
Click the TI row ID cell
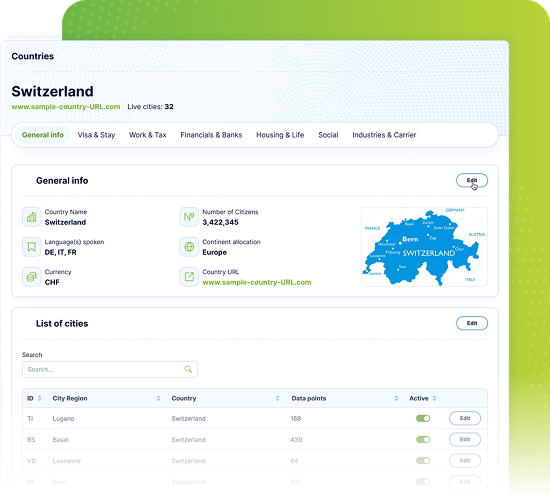(x=30, y=418)
